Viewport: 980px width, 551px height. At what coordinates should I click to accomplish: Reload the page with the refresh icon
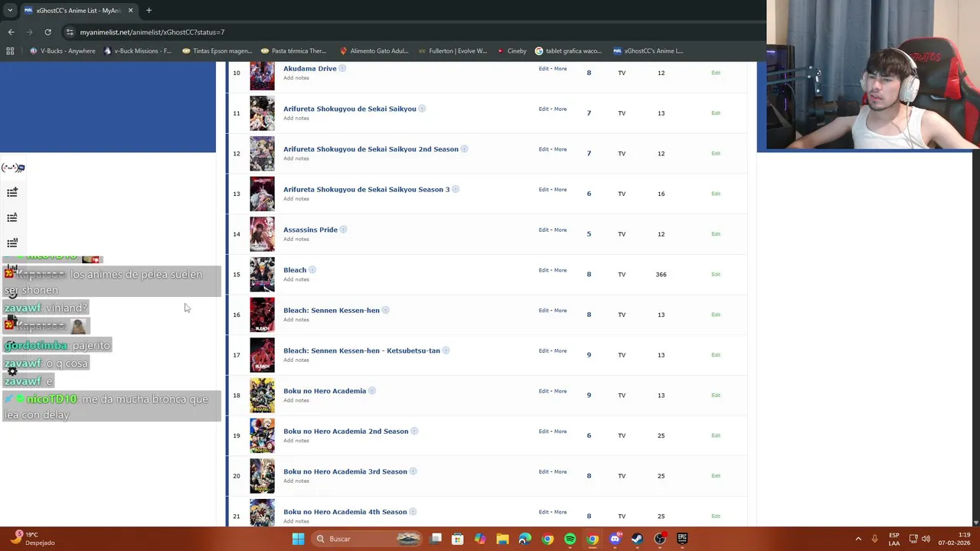tap(47, 32)
